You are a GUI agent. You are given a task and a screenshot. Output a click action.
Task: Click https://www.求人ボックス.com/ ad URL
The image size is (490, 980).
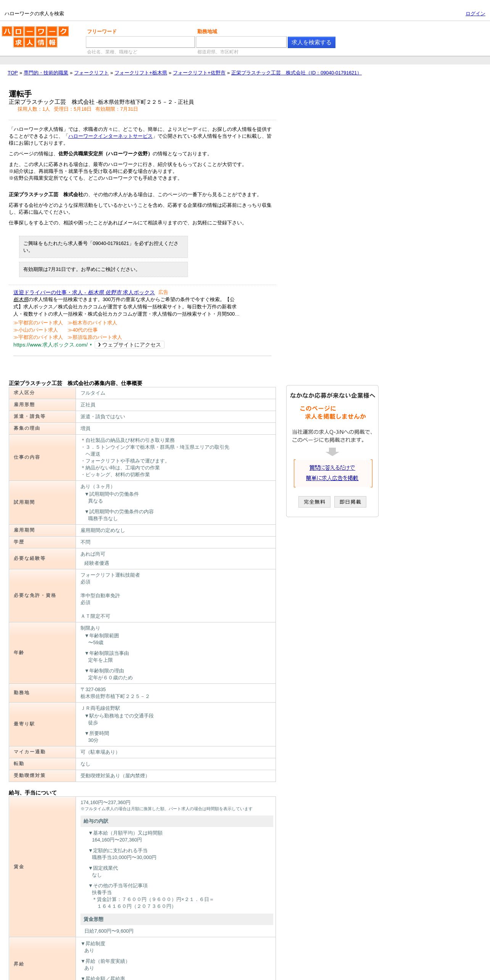click(50, 345)
